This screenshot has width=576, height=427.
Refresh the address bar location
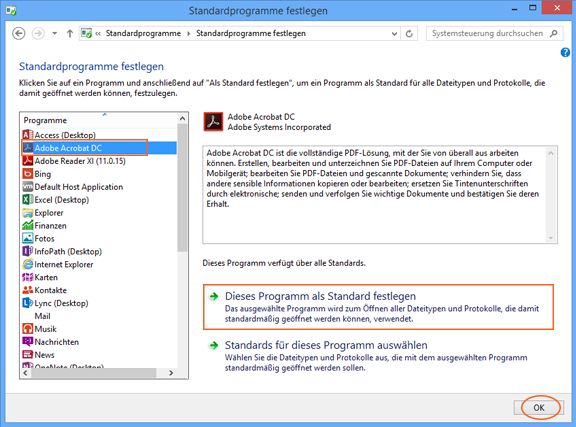coord(409,33)
